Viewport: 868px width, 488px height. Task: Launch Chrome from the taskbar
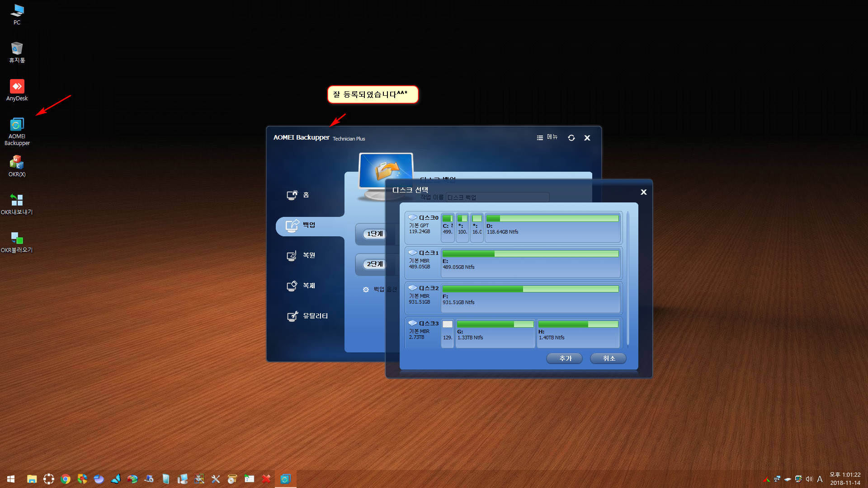coord(66,479)
